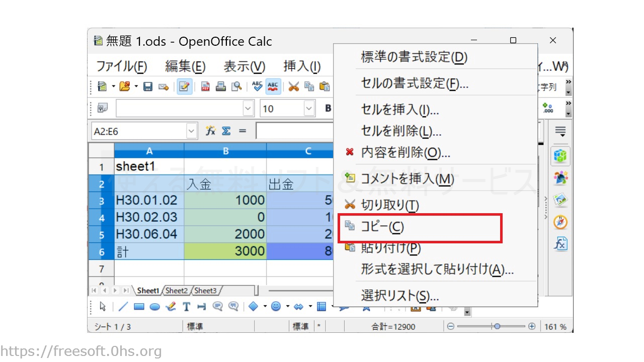Open sidebar Gallery panel icon
Screen dimensions: 644x362
click(x=560, y=200)
